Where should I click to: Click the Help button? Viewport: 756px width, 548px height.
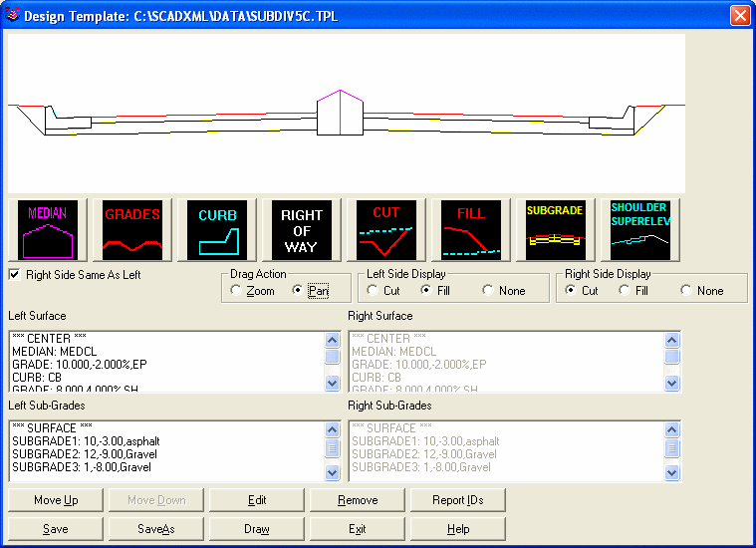(458, 529)
